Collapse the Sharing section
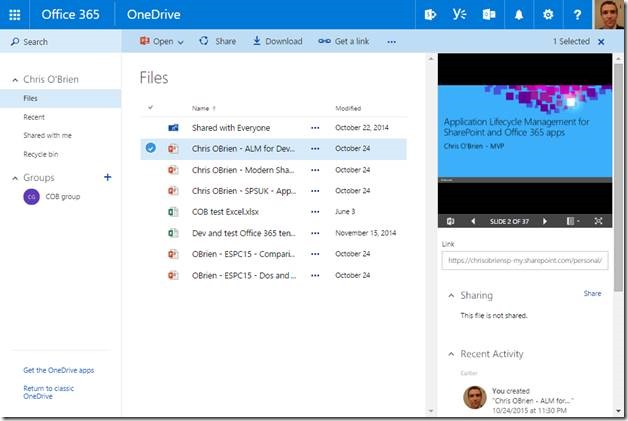The width and height of the screenshot is (628, 421). pyautogui.click(x=451, y=296)
